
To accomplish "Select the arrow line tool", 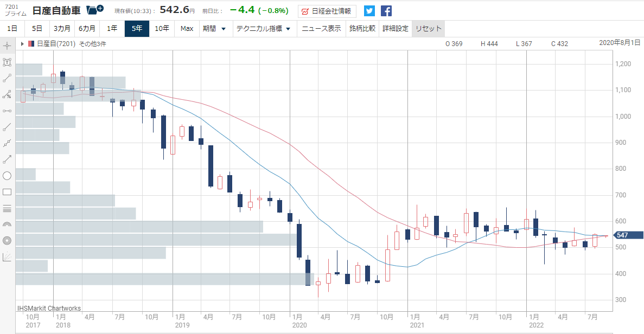I will (x=7, y=159).
